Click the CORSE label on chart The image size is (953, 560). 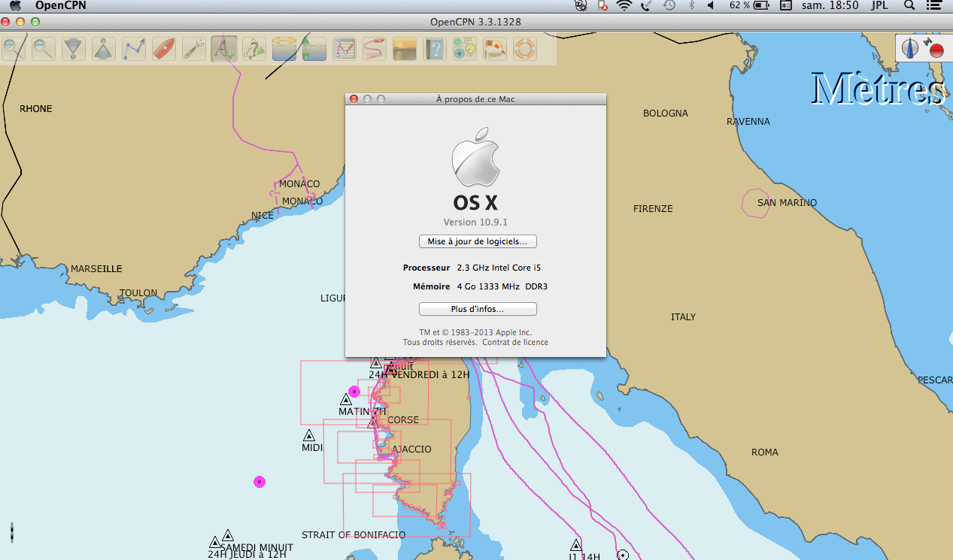click(x=403, y=420)
